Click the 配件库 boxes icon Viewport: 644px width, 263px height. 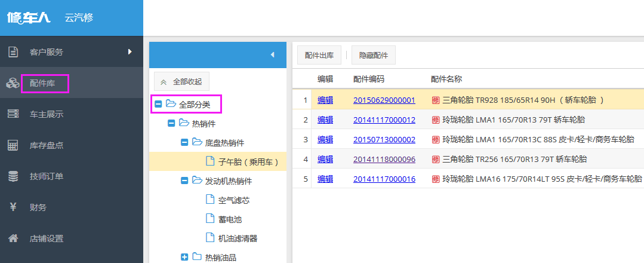tap(13, 84)
